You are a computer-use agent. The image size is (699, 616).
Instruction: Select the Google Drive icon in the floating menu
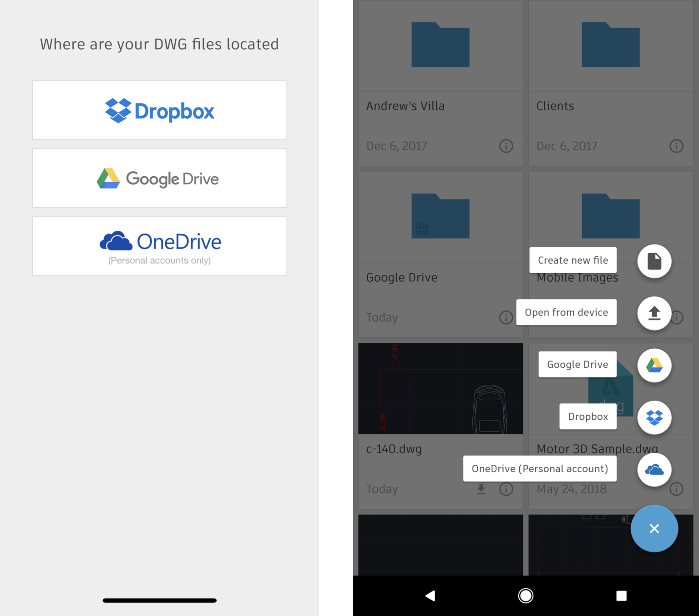(x=654, y=365)
